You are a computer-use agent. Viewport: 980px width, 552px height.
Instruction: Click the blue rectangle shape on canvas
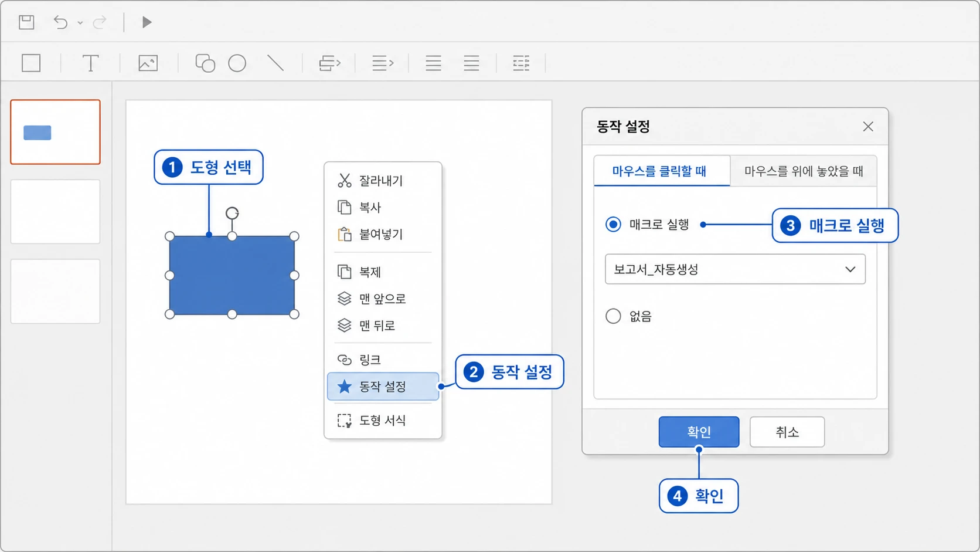(x=232, y=275)
